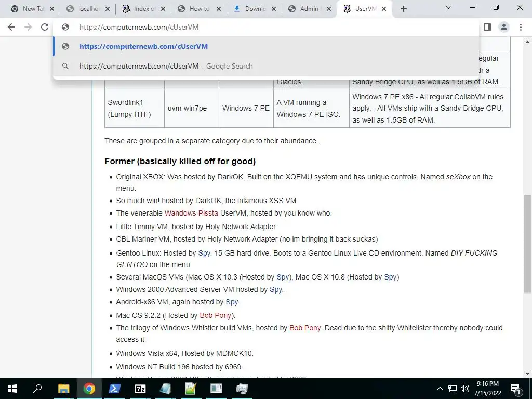Open the volume tray icon
The width and height of the screenshot is (532, 399).
[465, 389]
